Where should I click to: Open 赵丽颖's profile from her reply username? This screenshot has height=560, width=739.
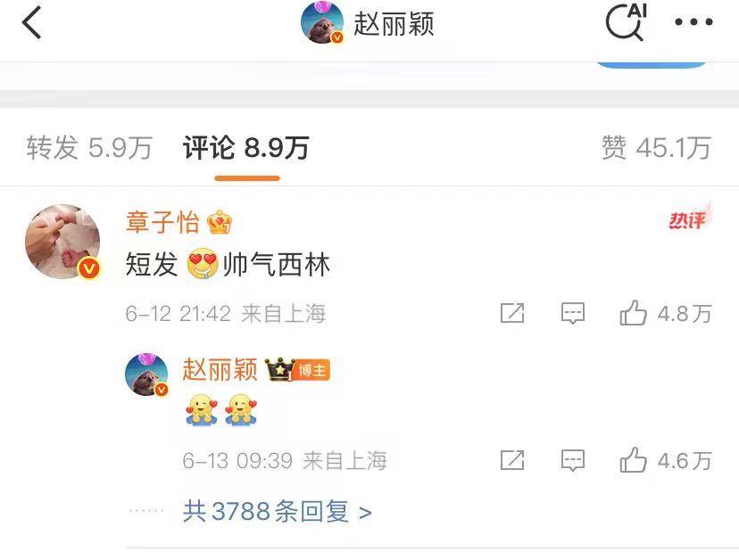(x=220, y=369)
